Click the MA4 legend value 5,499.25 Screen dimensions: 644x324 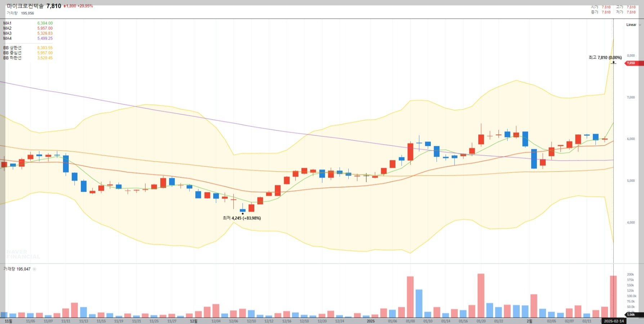[x=45, y=39]
